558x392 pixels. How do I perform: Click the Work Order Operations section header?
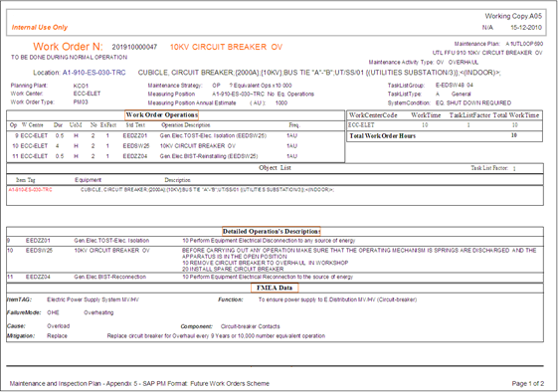161,115
